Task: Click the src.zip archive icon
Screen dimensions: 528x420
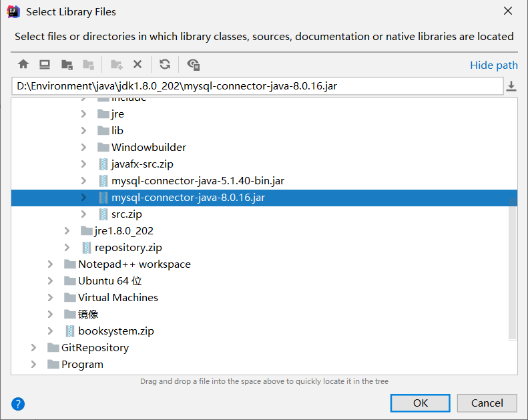Action: pyautogui.click(x=103, y=214)
